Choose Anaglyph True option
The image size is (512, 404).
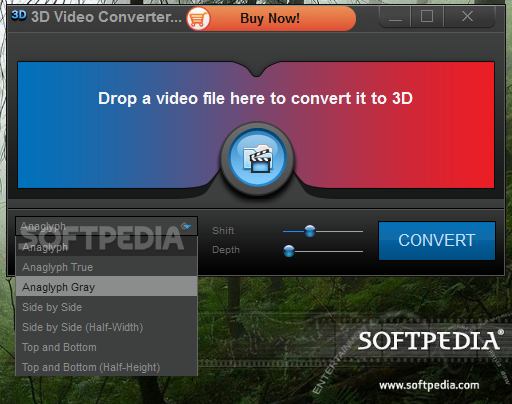(106, 267)
